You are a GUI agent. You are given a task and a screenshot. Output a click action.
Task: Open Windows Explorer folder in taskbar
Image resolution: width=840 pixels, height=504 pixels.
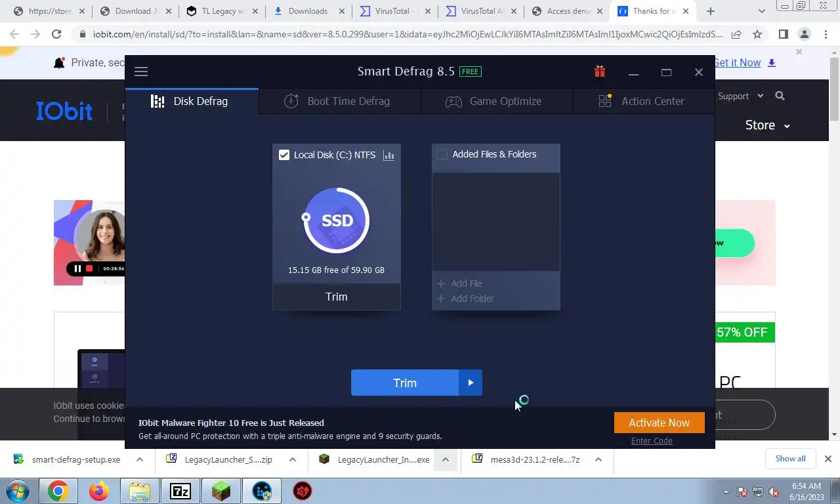pyautogui.click(x=140, y=491)
